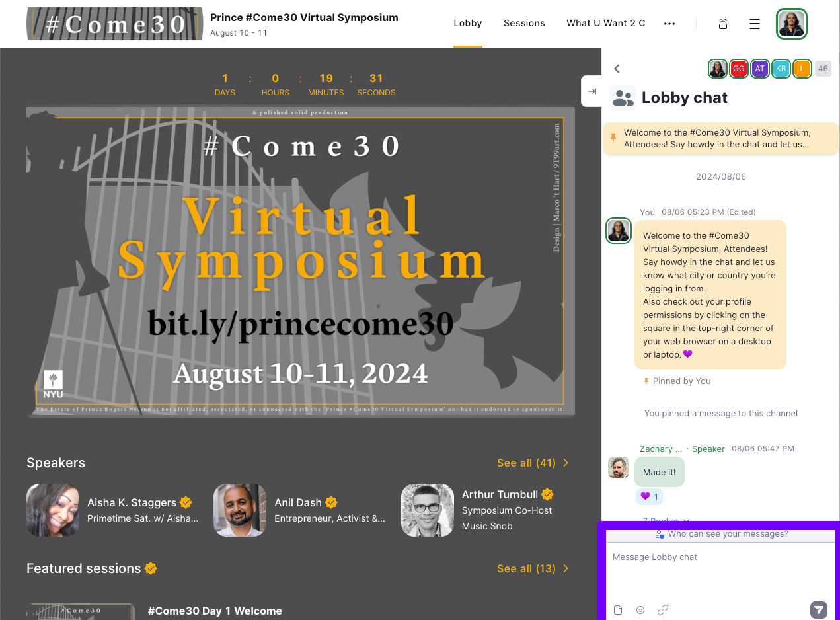Expand Speakers list via See all (41)
The image size is (840, 620).
click(x=533, y=463)
